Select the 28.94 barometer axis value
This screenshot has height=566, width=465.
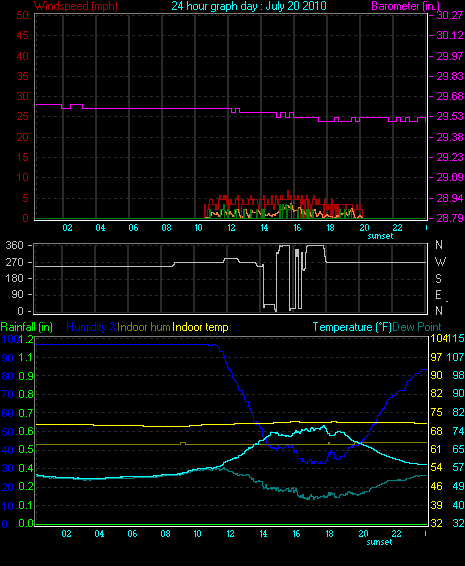point(450,198)
